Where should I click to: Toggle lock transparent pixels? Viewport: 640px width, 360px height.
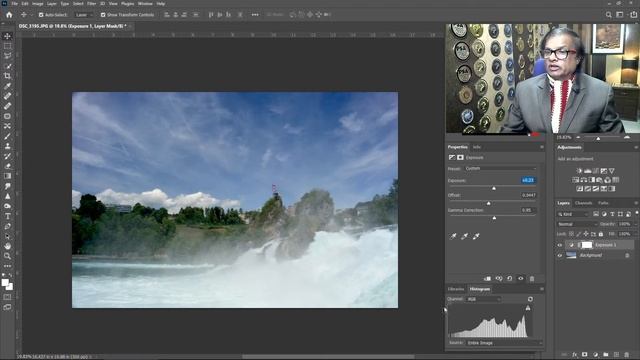click(x=571, y=234)
